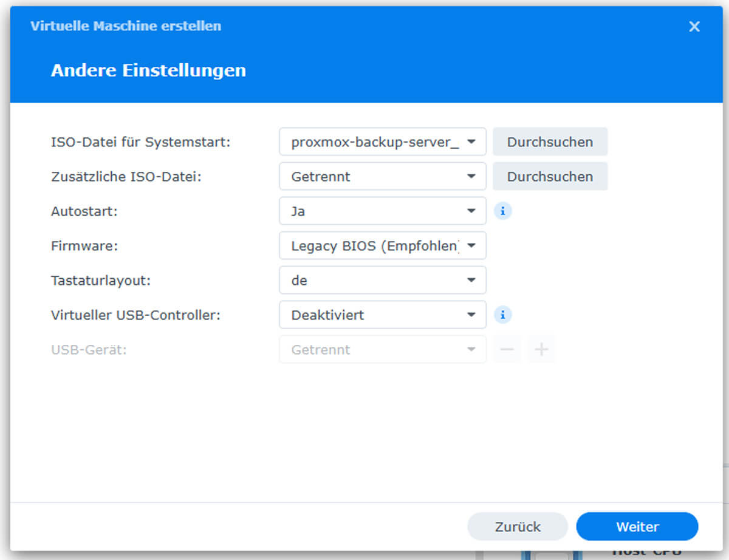Open the ISO-Datei für Systemstart dropdown

point(383,142)
